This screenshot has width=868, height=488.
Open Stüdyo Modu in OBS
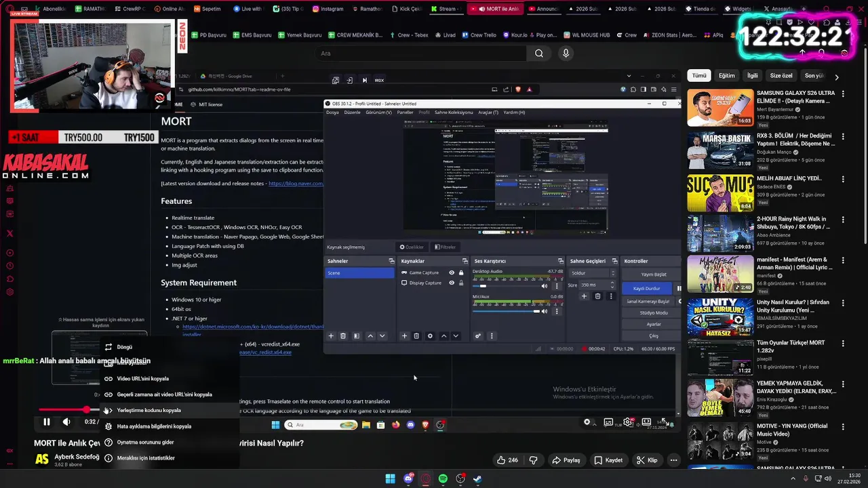pos(653,312)
